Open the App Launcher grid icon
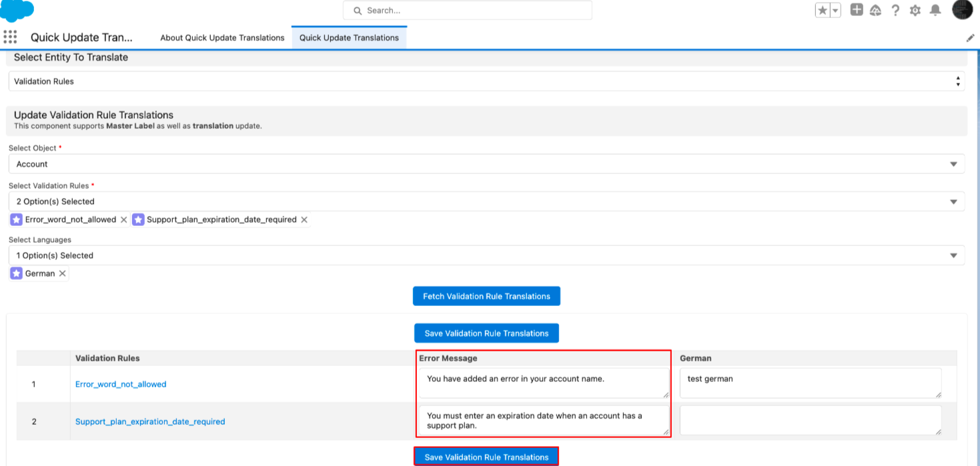 10,37
